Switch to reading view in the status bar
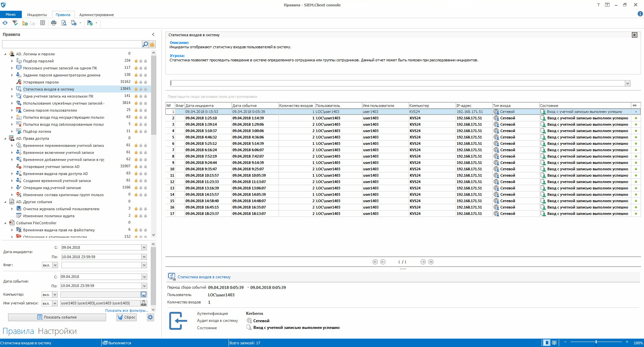This screenshot has width=644, height=347. (x=554, y=343)
